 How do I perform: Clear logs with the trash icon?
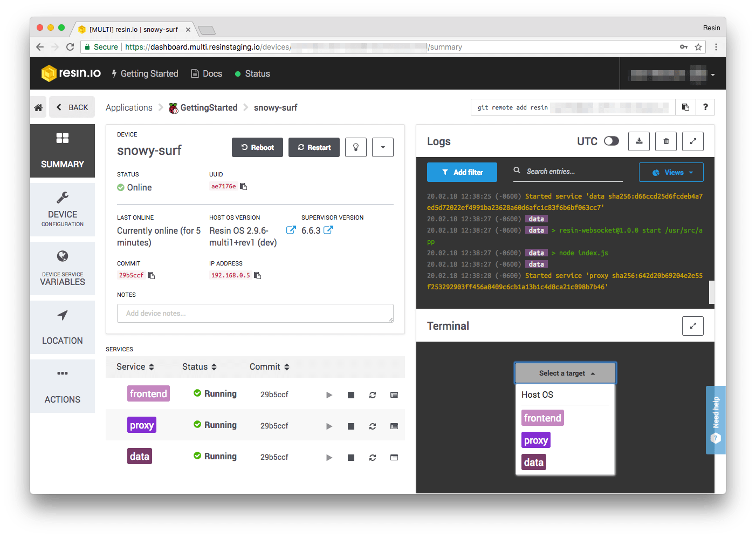point(666,141)
